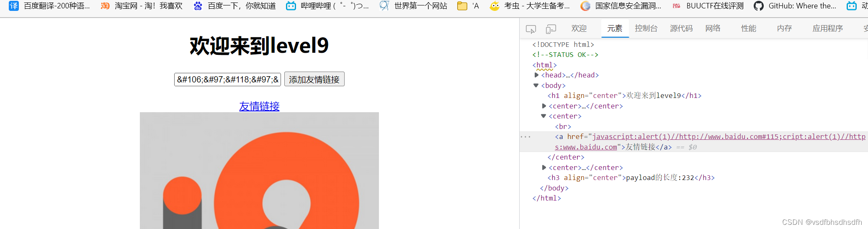Click the payload input text field

coord(227,79)
